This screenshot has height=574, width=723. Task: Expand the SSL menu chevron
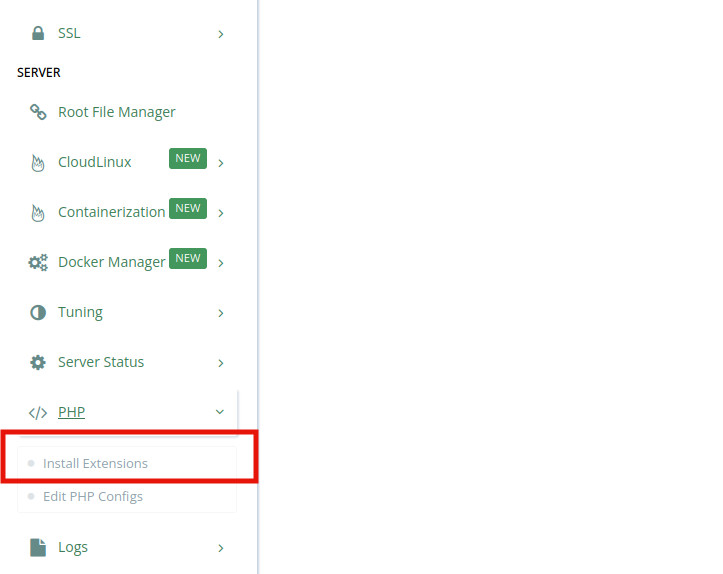221,34
